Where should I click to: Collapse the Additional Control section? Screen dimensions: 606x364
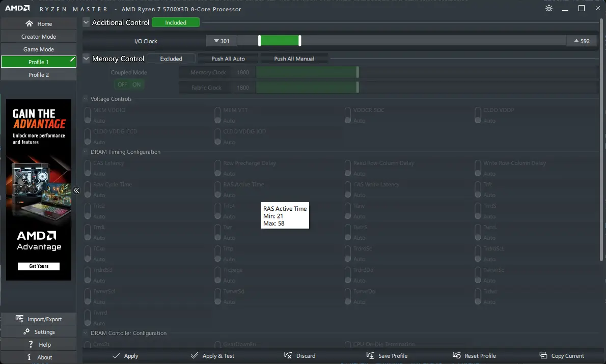click(x=86, y=22)
